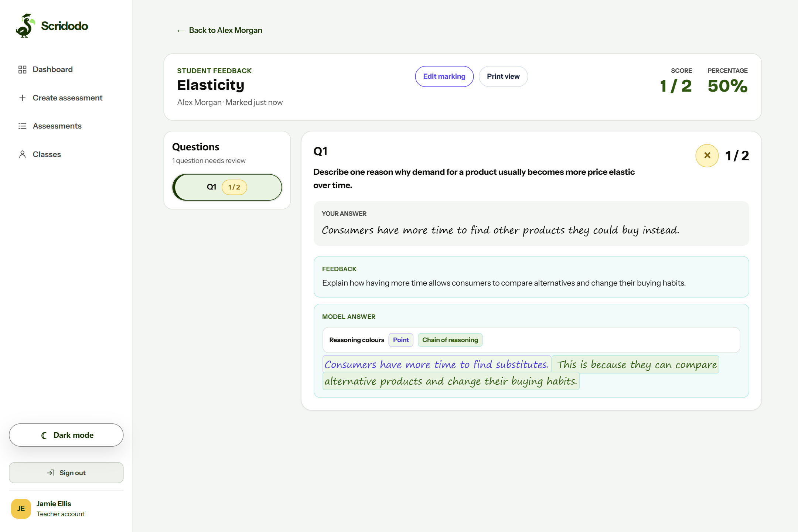This screenshot has height=532, width=798.
Task: Click the feedback explanation sentence
Action: [504, 283]
